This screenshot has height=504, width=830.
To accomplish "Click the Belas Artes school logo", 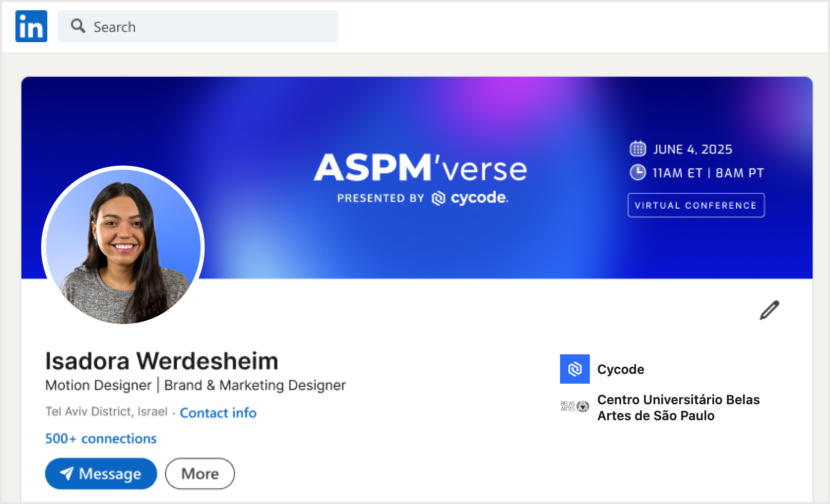I will (x=575, y=406).
